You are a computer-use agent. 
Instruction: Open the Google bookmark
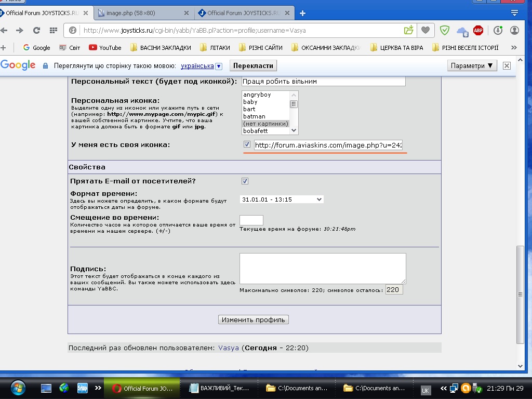pos(37,48)
